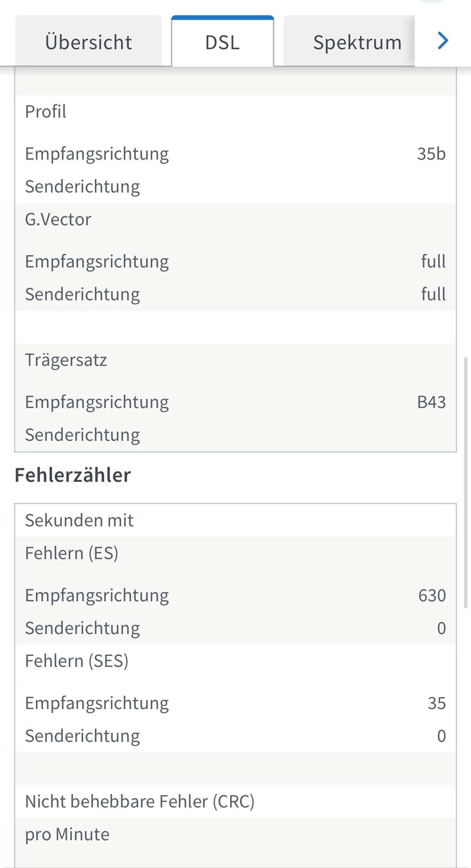471x868 pixels.
Task: Click G.Vector Empfangsrichtung value full
Action: 433,262
